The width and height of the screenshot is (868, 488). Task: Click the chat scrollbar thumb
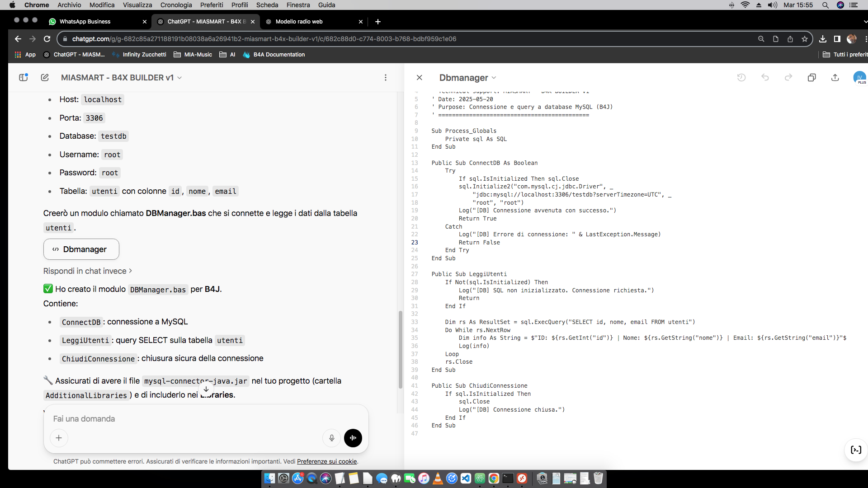tap(400, 350)
